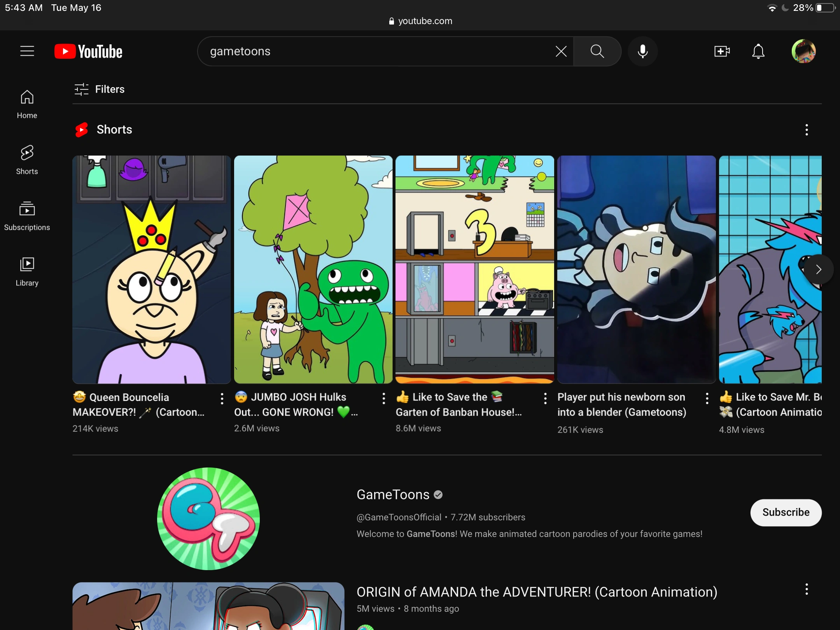
Task: Start voice search with the microphone icon
Action: [642, 51]
